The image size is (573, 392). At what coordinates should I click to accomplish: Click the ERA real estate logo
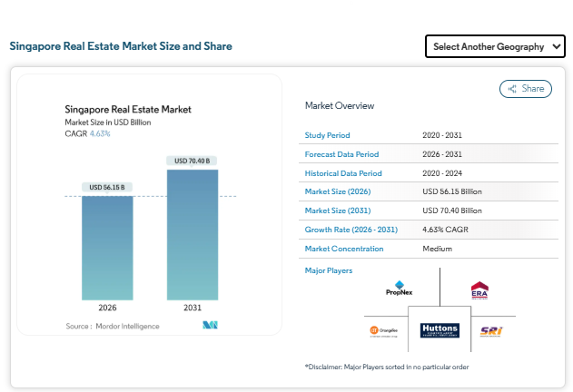(479, 290)
